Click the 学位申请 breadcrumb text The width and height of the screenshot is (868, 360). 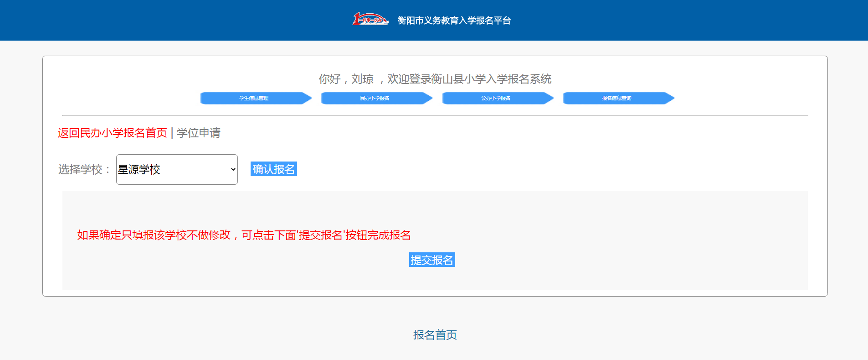click(x=199, y=133)
